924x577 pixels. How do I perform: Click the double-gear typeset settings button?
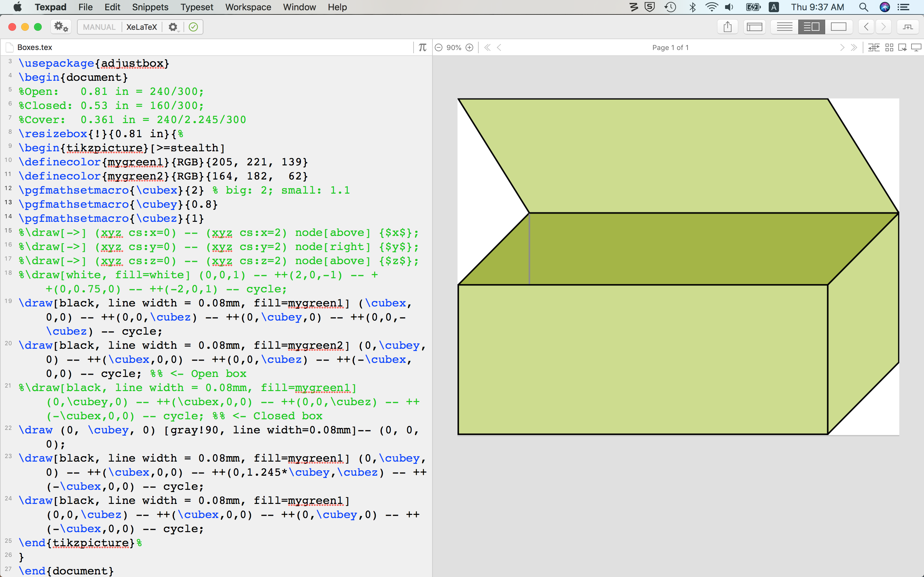tap(61, 27)
